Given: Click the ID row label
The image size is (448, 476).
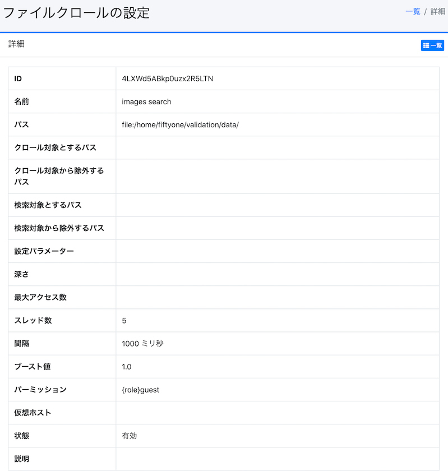Looking at the screenshot, I should coord(18,78).
